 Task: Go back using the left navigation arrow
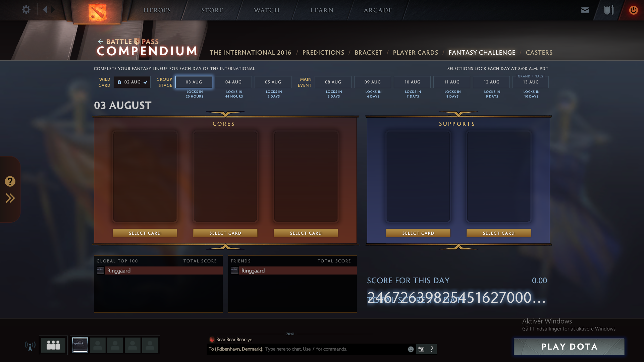point(45,10)
